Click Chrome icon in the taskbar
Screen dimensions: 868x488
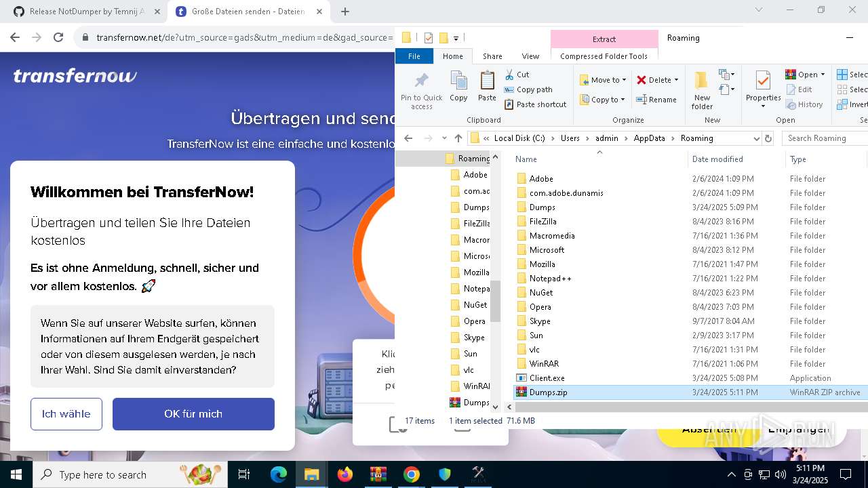click(x=412, y=474)
